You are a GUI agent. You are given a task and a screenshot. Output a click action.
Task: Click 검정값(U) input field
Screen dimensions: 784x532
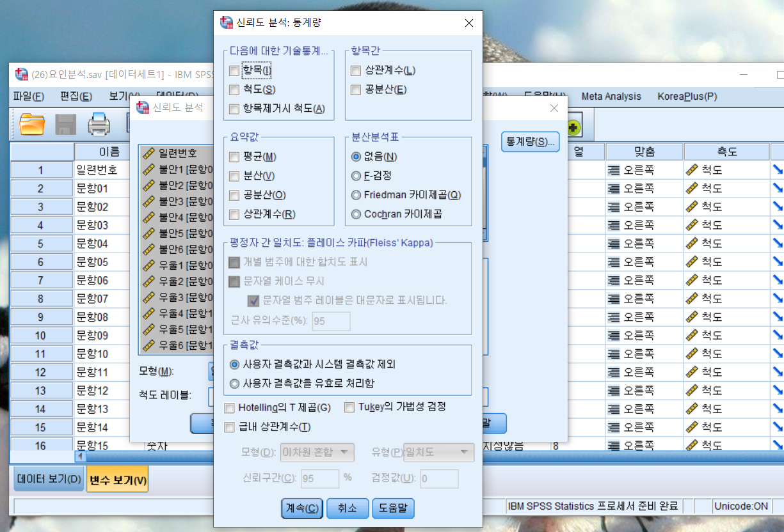coord(439,478)
